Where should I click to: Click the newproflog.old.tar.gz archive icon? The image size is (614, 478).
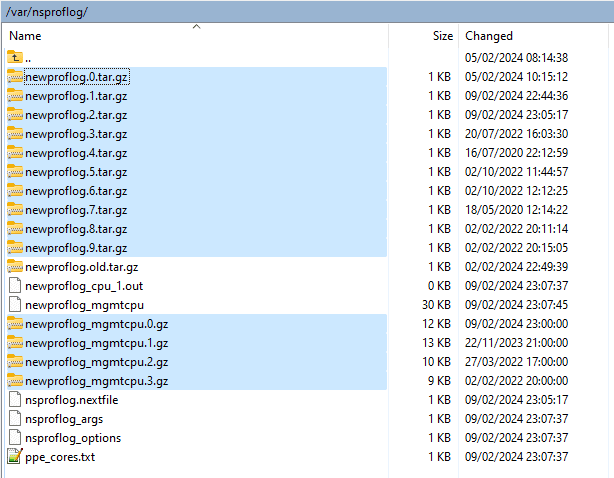[14, 266]
